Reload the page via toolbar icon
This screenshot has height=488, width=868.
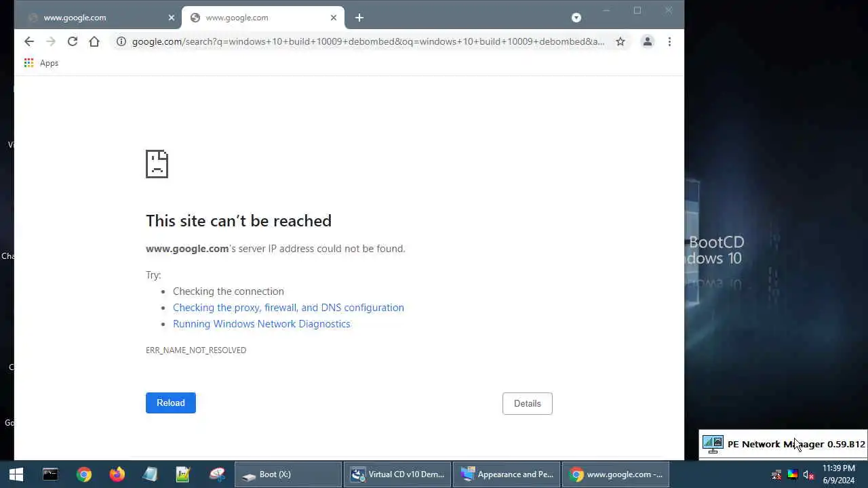click(x=72, y=41)
